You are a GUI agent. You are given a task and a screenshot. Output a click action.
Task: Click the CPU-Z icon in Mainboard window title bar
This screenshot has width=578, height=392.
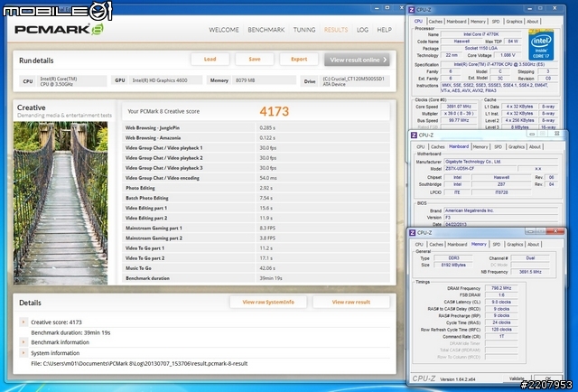click(x=414, y=135)
